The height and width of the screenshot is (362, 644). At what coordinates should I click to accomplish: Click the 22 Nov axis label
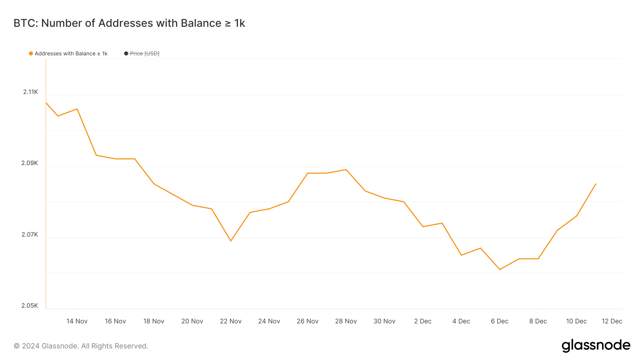[231, 321]
